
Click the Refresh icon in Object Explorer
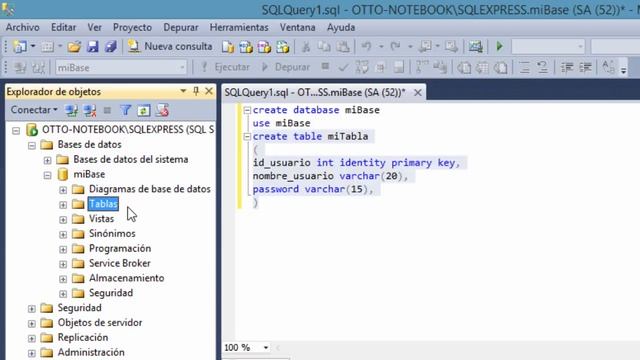click(x=144, y=110)
